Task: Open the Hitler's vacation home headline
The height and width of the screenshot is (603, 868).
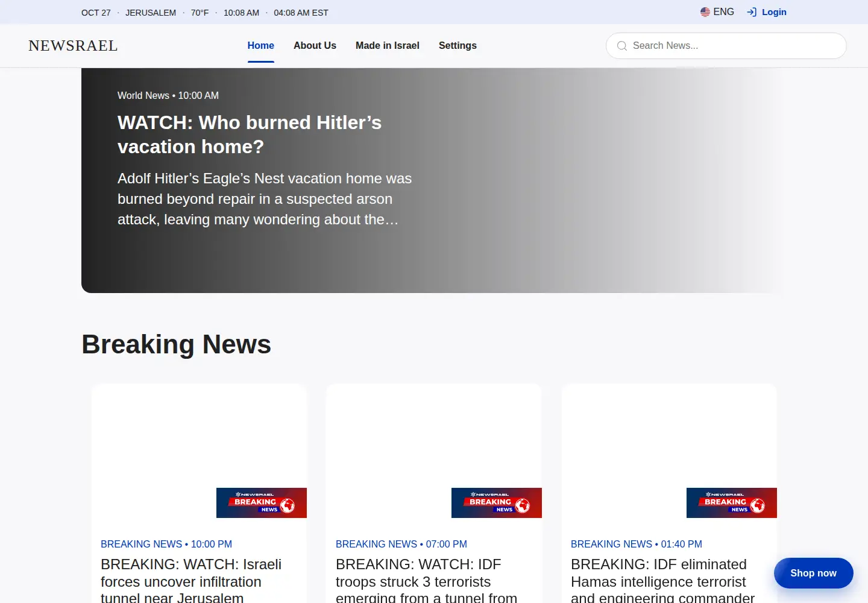Action: click(250, 134)
